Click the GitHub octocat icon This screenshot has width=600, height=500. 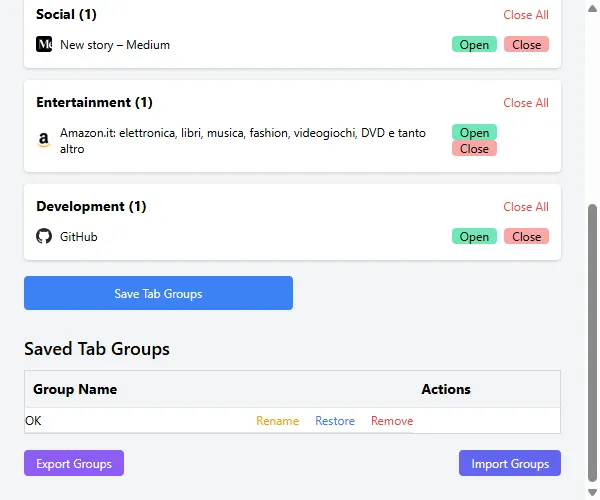[x=44, y=237]
